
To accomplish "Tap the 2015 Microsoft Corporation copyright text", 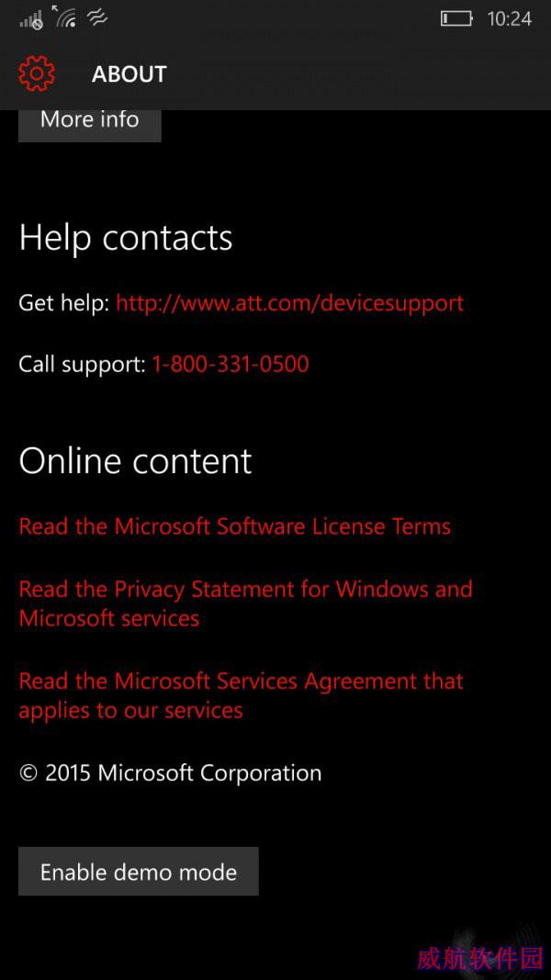I will click(171, 773).
